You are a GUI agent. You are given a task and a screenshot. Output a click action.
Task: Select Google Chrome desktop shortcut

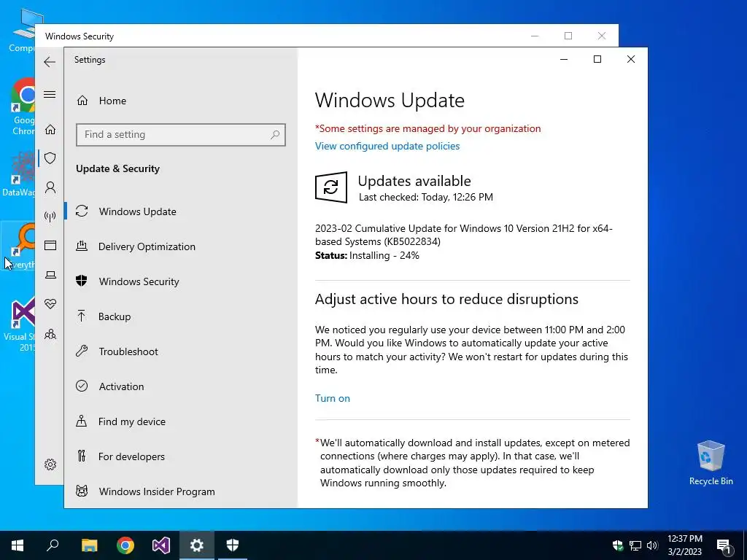tap(23, 106)
